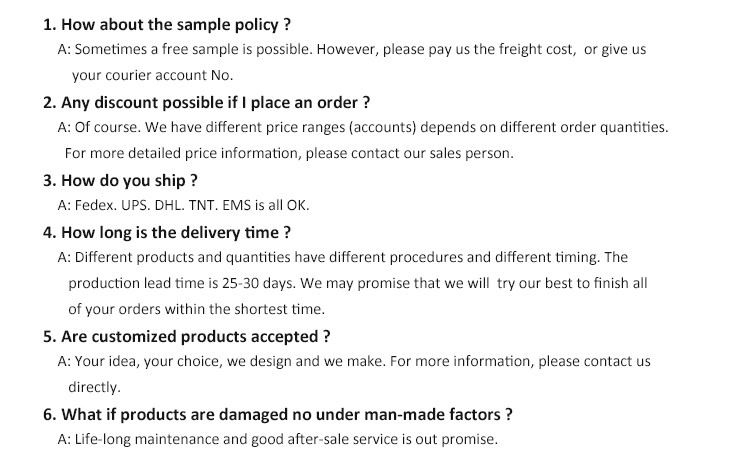This screenshot has width=750, height=471.
Task: Click the line starting "A: Different products and quantities"
Action: 343,258
